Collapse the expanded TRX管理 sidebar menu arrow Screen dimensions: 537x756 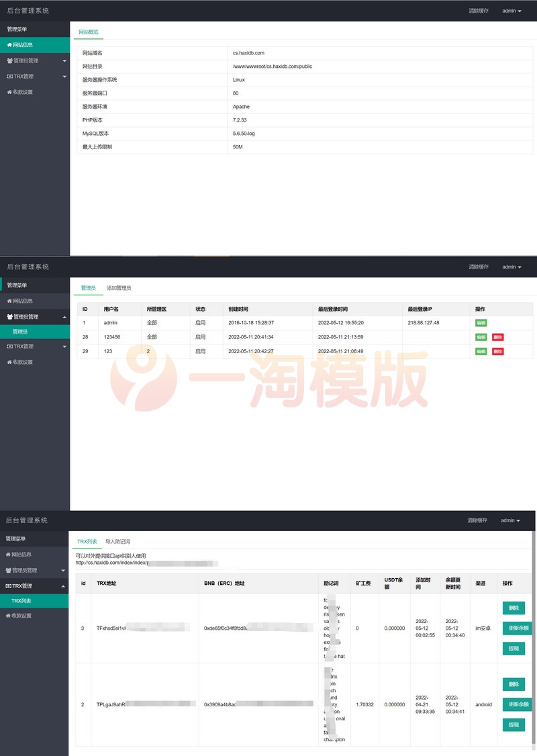64,586
